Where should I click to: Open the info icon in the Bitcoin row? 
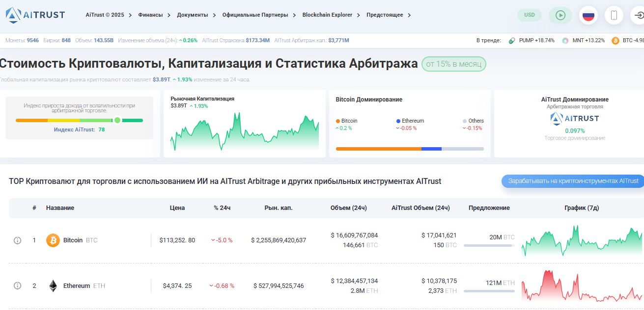click(17, 240)
